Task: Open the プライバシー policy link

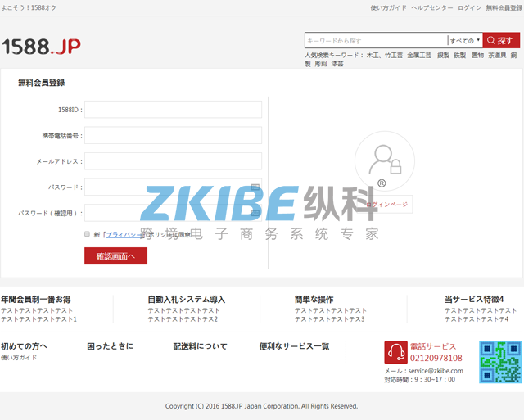Action: [x=124, y=234]
